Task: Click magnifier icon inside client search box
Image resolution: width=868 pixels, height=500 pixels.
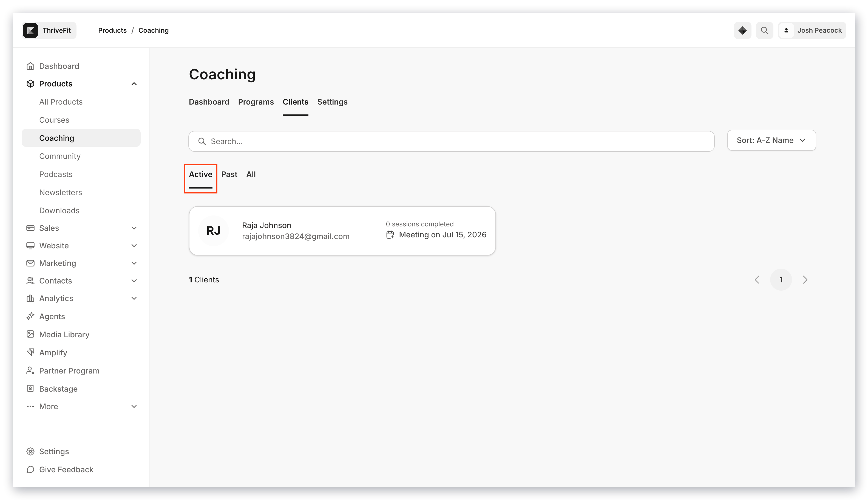Action: [202, 141]
